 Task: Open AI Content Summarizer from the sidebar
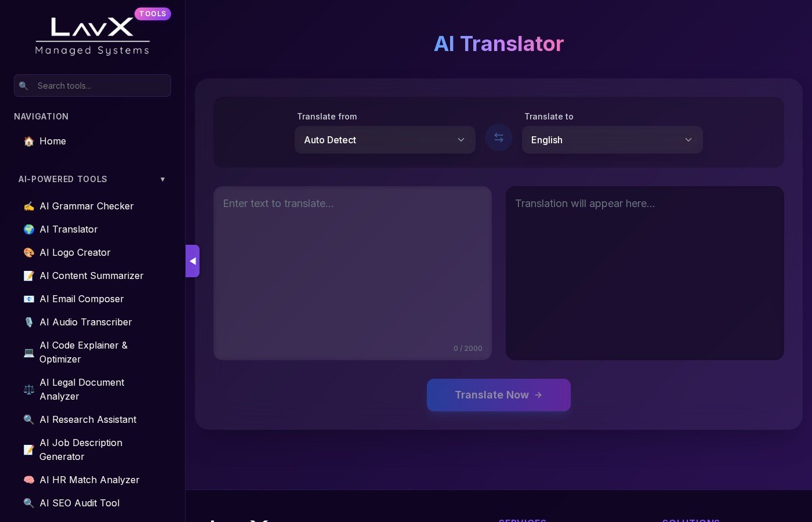click(x=91, y=276)
